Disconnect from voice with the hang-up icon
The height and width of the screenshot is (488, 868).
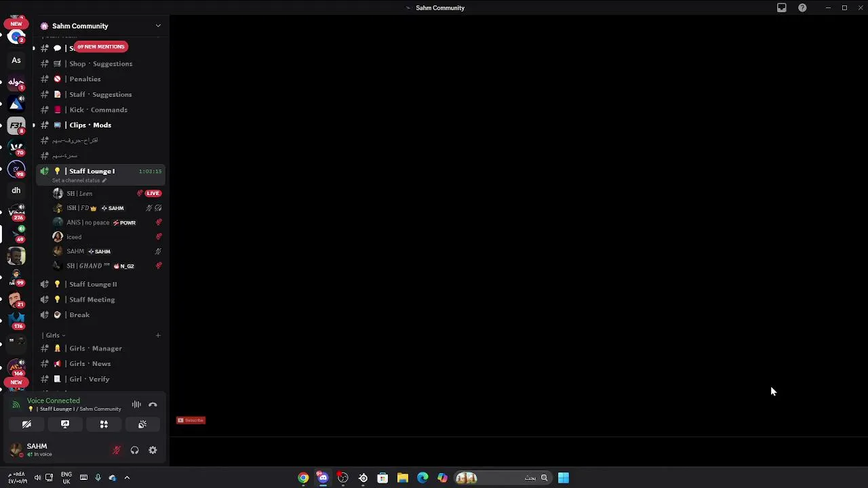[x=153, y=405]
